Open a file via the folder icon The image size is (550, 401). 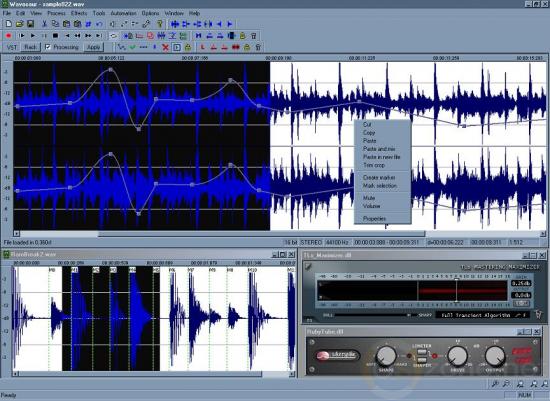[x=19, y=24]
